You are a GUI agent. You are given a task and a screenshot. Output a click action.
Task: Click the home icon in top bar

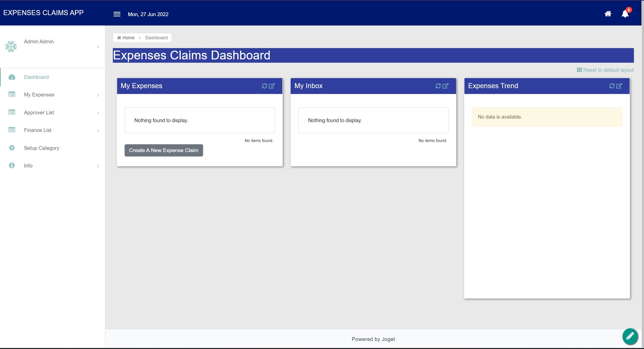(608, 14)
